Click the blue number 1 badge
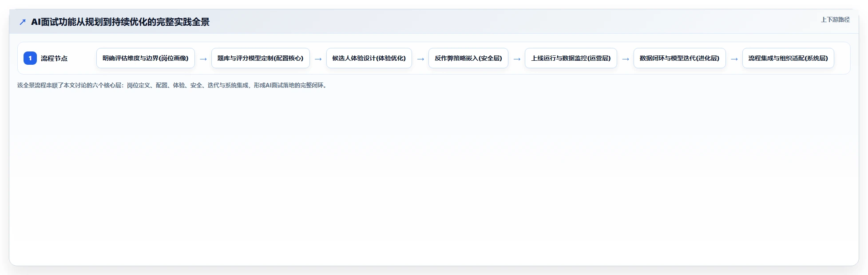Screen dimensions: 868x275 tap(30, 58)
